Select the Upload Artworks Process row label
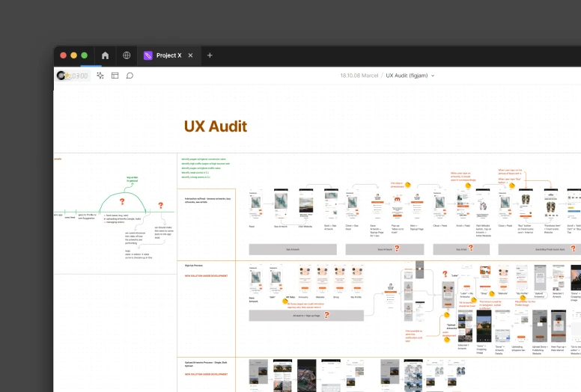The image size is (581, 392). (x=206, y=364)
